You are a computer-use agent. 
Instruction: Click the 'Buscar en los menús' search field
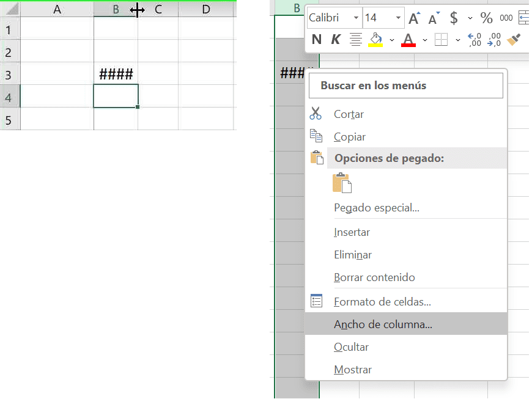406,86
